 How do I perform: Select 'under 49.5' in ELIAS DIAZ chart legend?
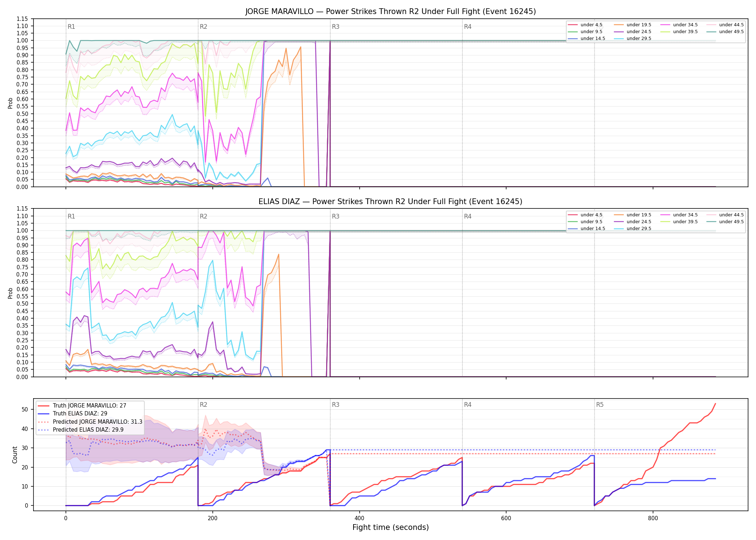pos(731,222)
